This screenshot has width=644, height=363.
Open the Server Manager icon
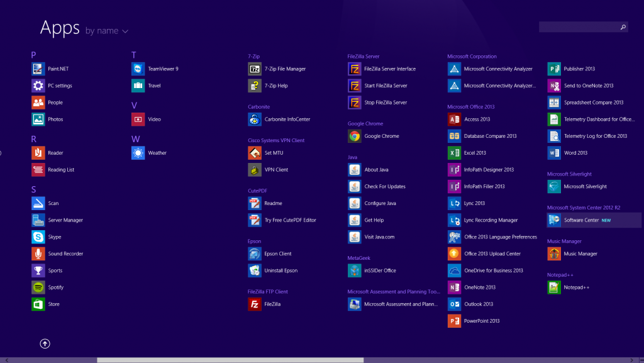click(38, 220)
